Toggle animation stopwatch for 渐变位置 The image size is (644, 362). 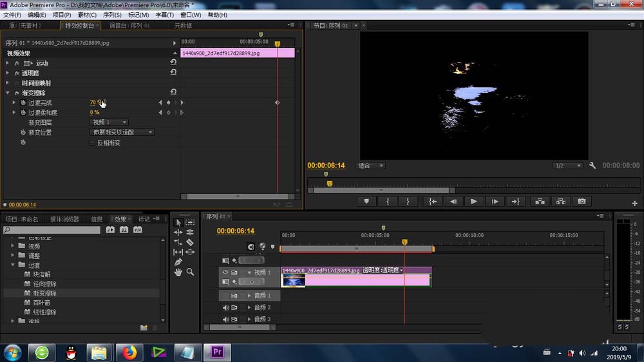tap(23, 132)
